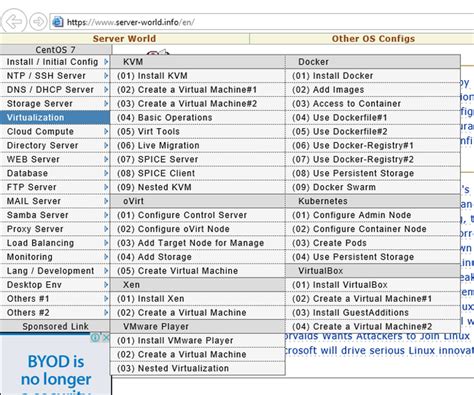Expand the Cloud Compute submenu arrow
This screenshot has width=474, height=395.
(106, 132)
